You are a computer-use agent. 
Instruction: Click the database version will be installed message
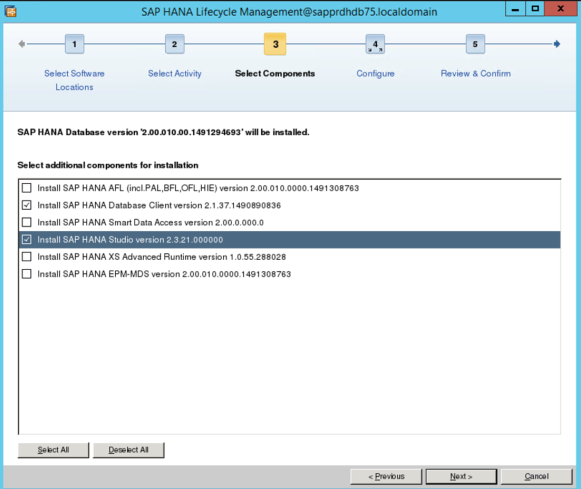(163, 132)
